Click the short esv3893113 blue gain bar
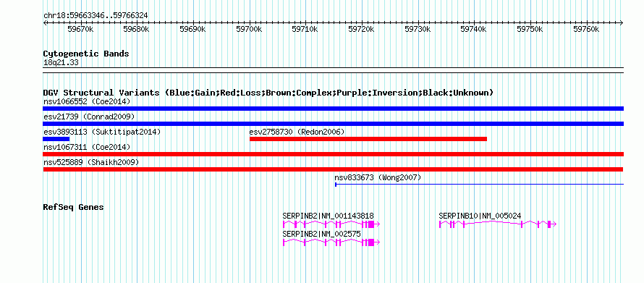This screenshot has height=283, width=644. pos(56,139)
